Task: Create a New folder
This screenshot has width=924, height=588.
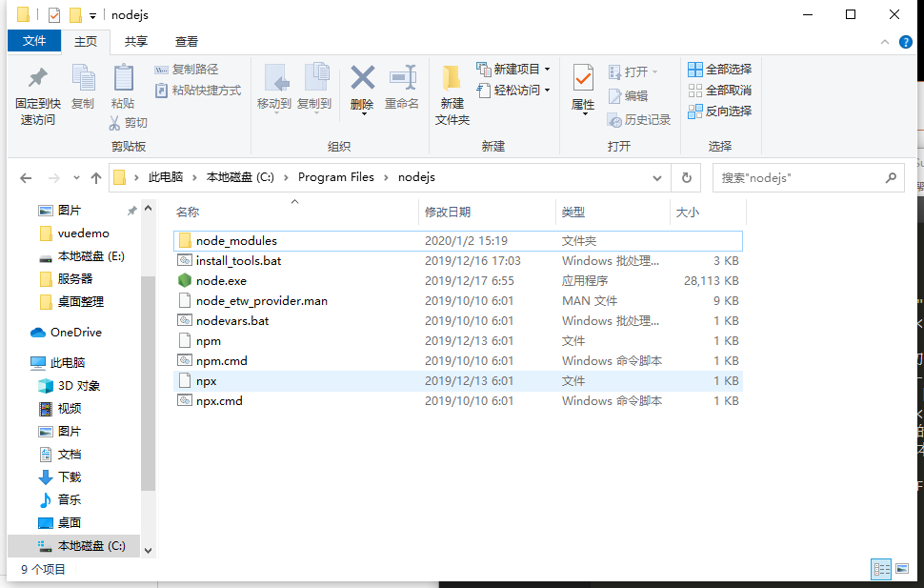Action: click(x=452, y=94)
